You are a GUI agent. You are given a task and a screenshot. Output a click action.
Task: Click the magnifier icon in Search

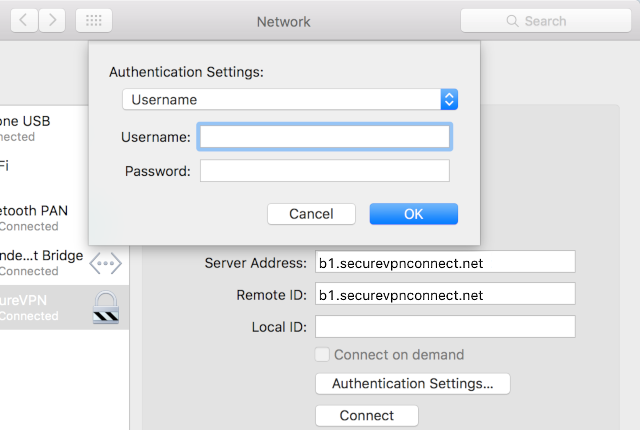point(512,21)
